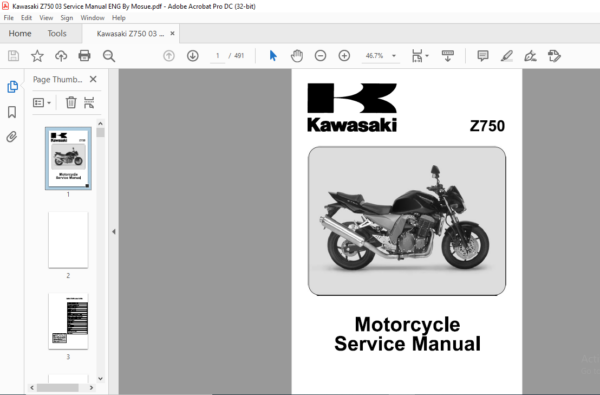Open the Edit menu
The width and height of the screenshot is (600, 395).
coord(26,18)
